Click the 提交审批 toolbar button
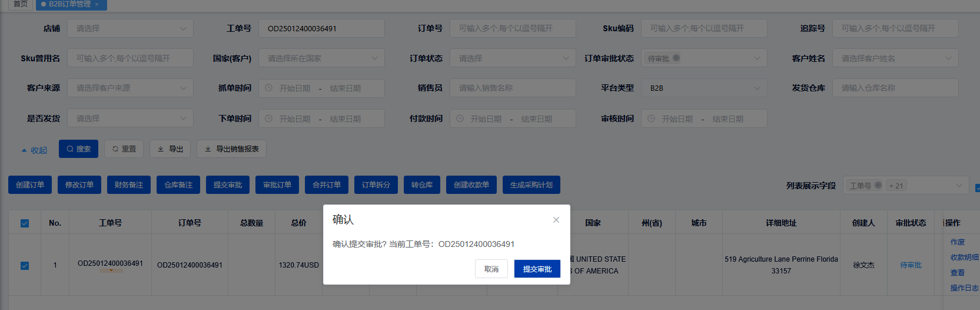 tap(228, 185)
